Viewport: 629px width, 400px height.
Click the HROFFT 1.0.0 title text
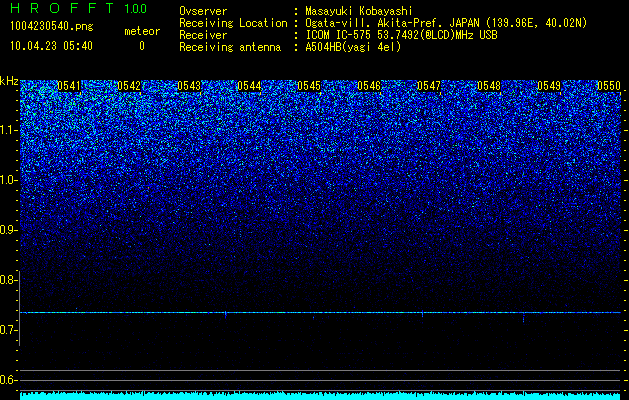tap(79, 8)
